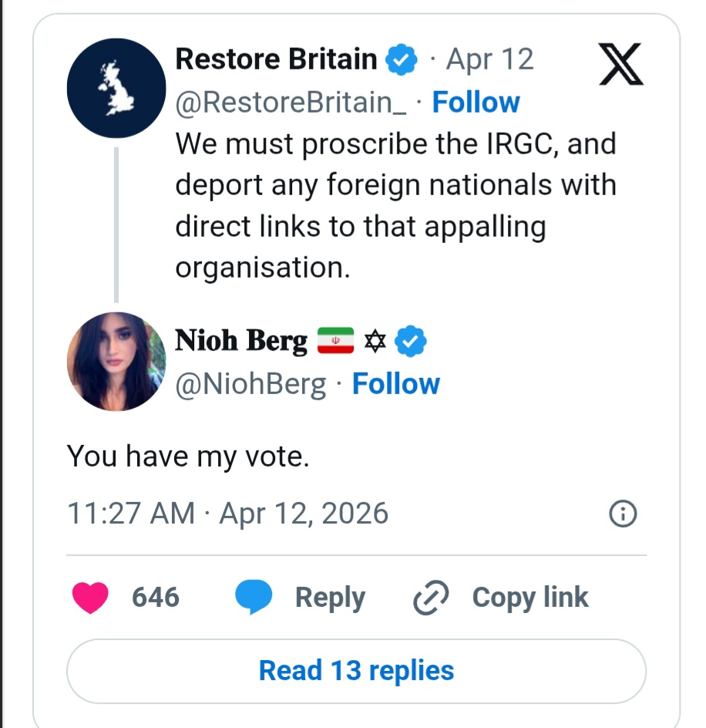Open Restore Britain's profile picture
This screenshot has height=728, width=706.
[x=116, y=87]
